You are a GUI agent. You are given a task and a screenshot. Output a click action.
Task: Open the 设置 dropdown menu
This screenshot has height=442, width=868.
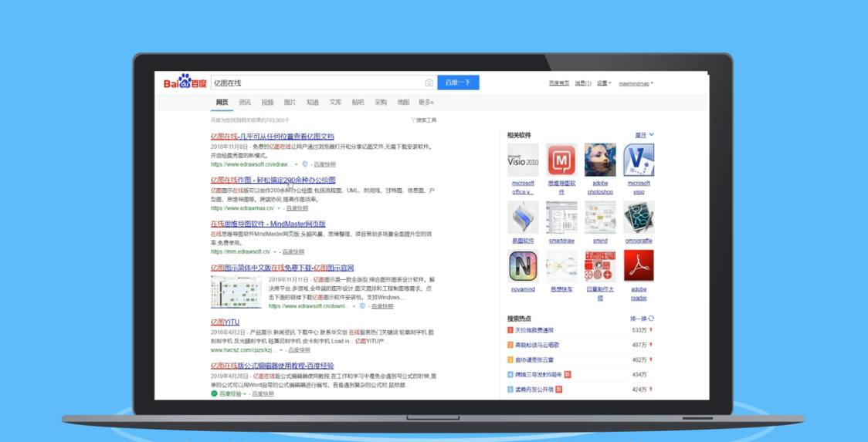point(604,83)
